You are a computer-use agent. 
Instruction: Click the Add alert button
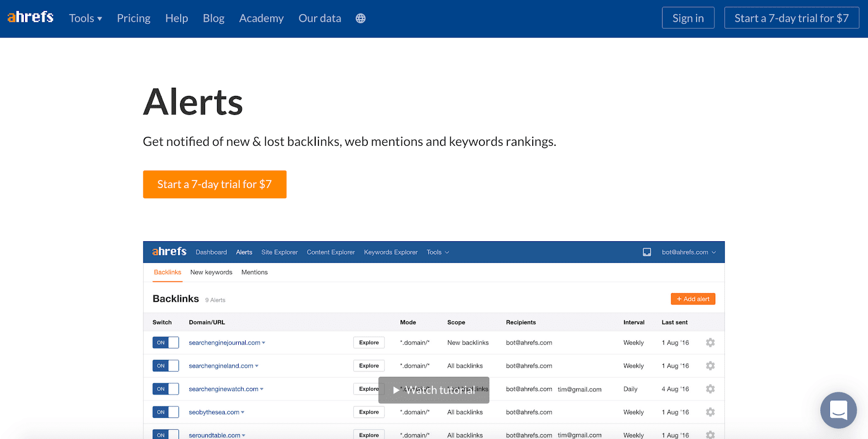693,299
